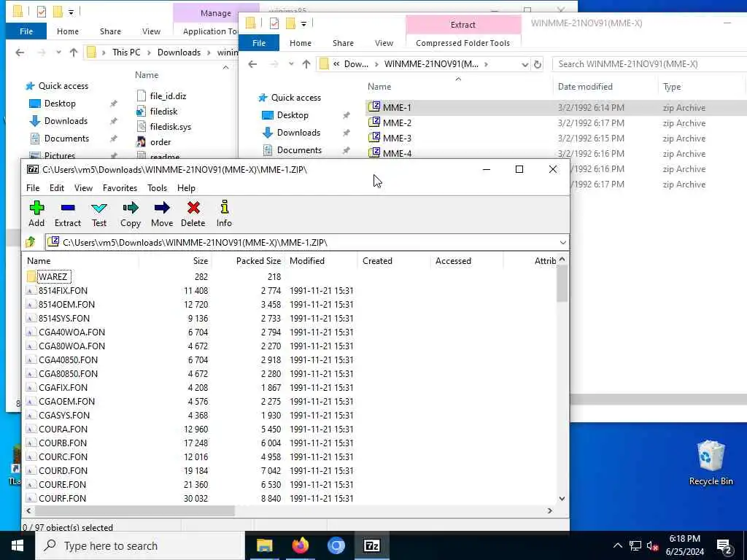This screenshot has width=747, height=560.
Task: Expand hidden breadcrumb chevron in WINMME address bar
Action: tap(336, 64)
